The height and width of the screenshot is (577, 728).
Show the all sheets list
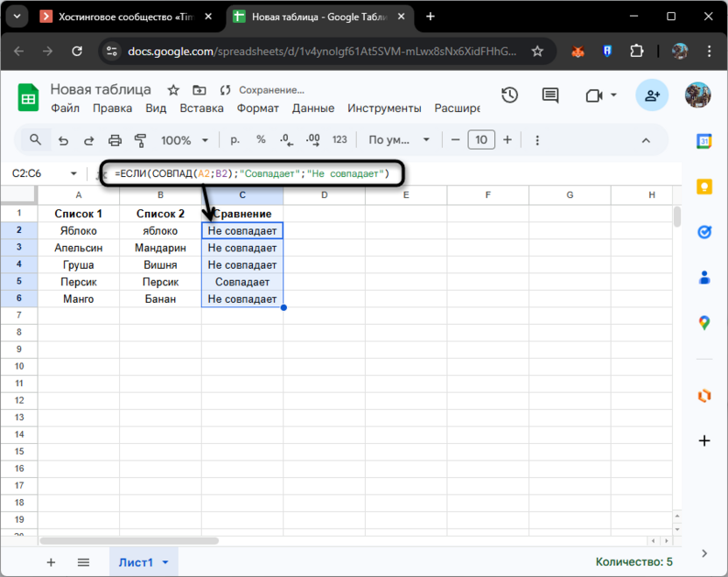[84, 563]
